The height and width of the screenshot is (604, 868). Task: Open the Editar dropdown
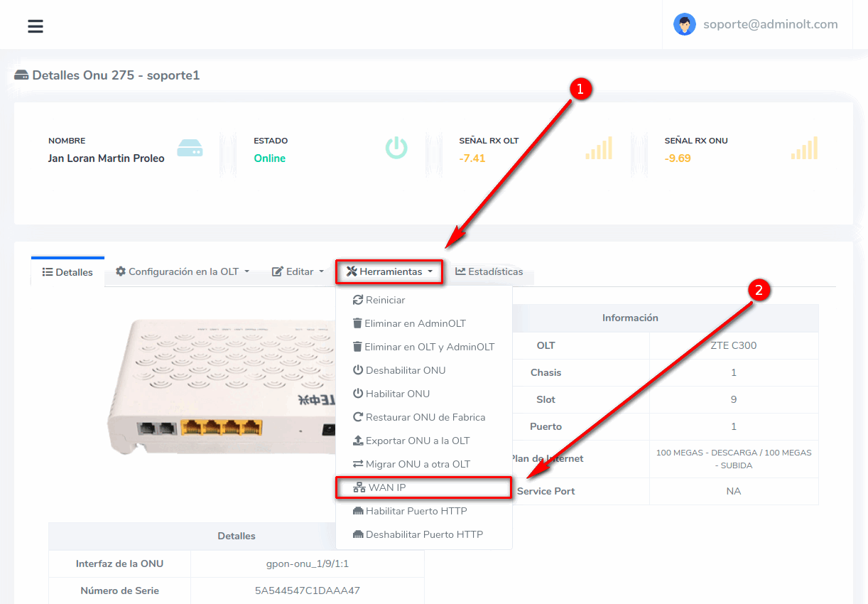[298, 271]
